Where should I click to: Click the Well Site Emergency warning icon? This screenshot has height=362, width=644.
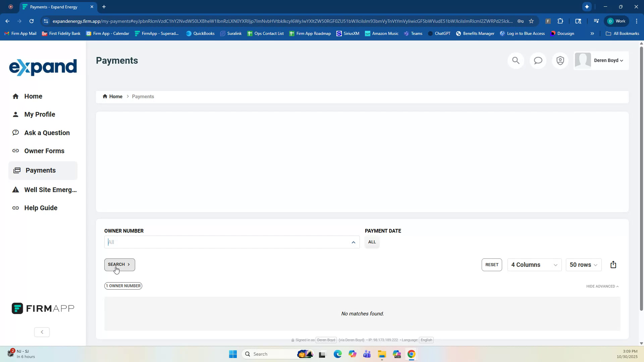point(16,189)
